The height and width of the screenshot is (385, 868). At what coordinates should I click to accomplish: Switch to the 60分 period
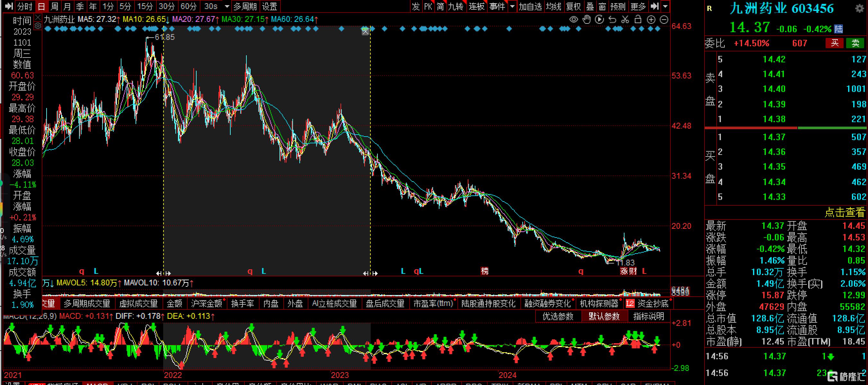click(188, 6)
